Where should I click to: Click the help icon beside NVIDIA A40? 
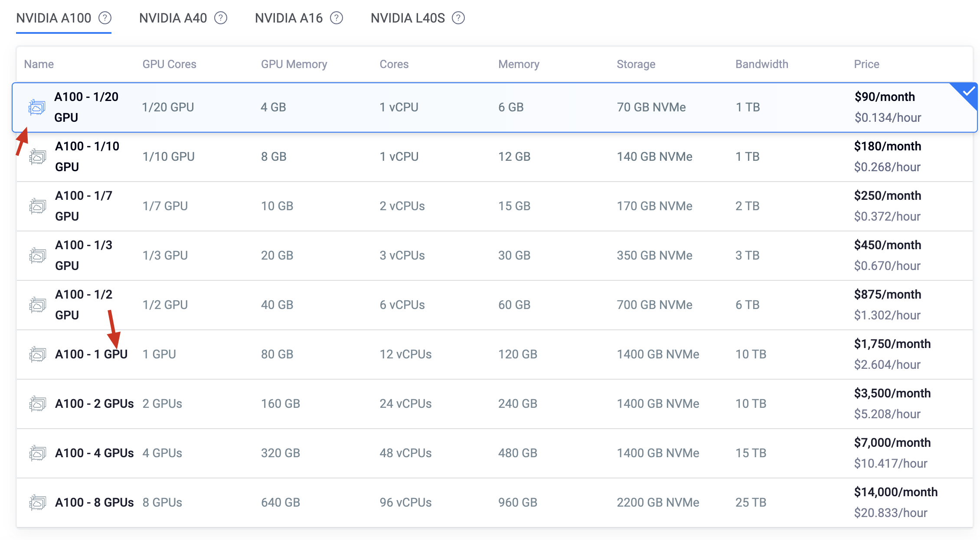tap(221, 18)
